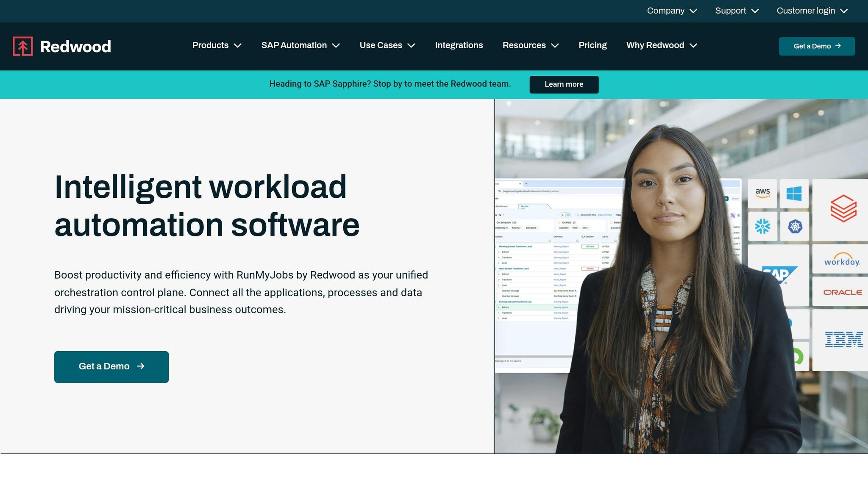The height and width of the screenshot is (488, 868).
Task: Expand the Support dropdown chevron
Action: point(755,11)
